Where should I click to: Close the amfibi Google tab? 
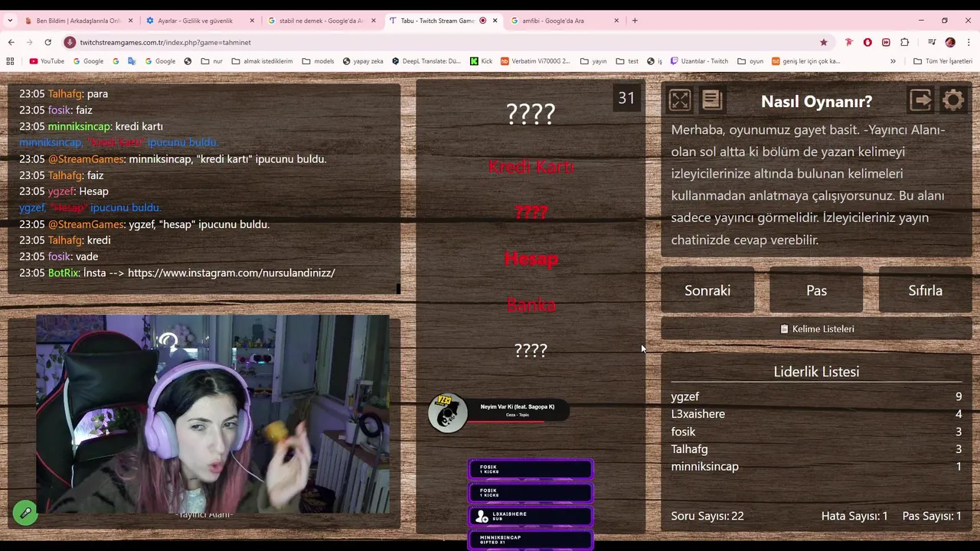point(616,21)
